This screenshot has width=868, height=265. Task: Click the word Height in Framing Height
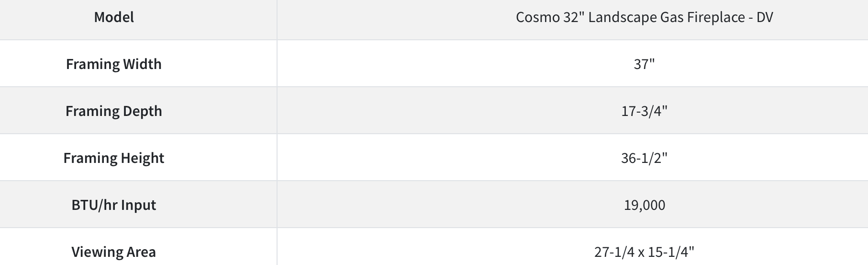click(142, 158)
